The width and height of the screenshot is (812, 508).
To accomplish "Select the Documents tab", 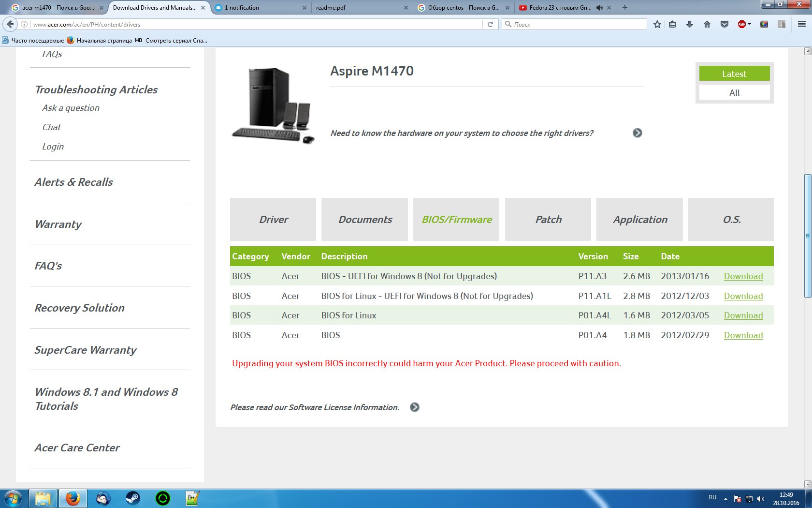I will pos(365,219).
